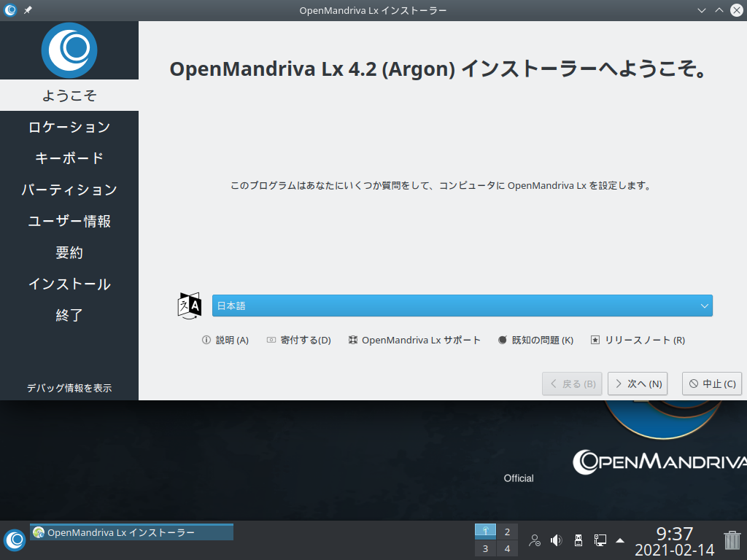Select the パーティション step in the sidebar
Screen dimensions: 747x560
[x=69, y=190]
